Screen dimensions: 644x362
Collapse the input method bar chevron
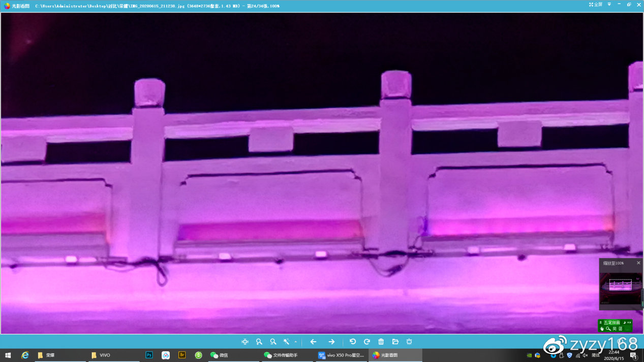pyautogui.click(x=601, y=322)
